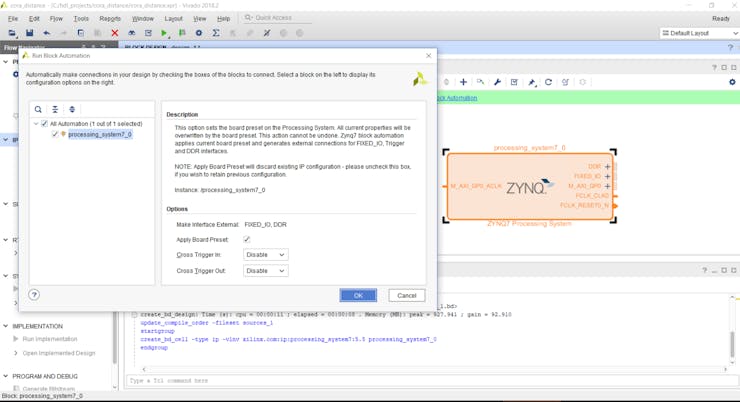
Task: Open the Flow menu
Action: pos(56,18)
